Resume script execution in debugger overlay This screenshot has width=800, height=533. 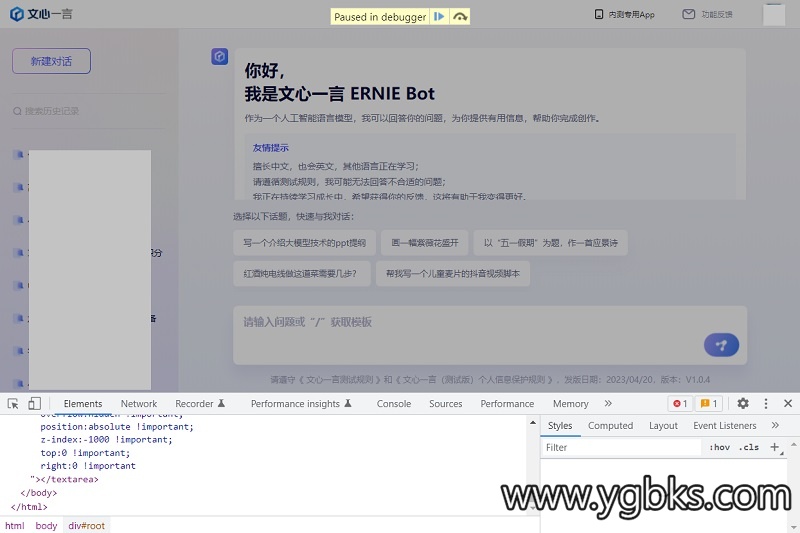pos(439,16)
